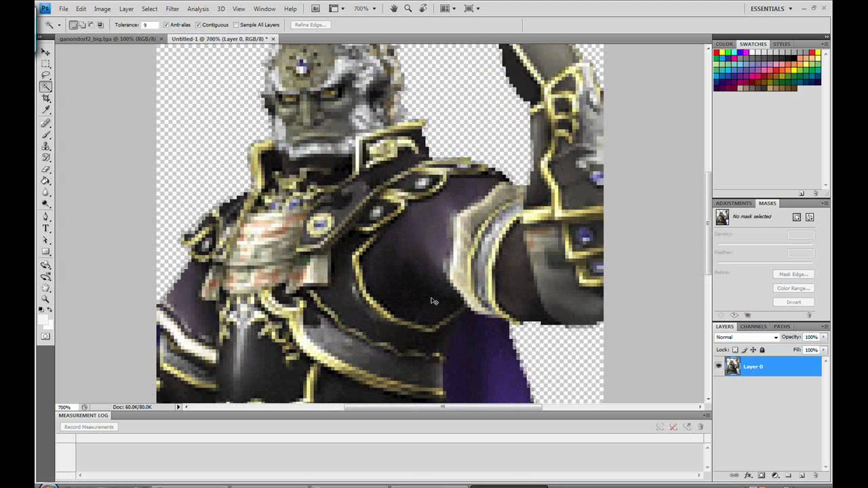868x488 pixels.
Task: Select the Move tool
Action: click(x=45, y=52)
